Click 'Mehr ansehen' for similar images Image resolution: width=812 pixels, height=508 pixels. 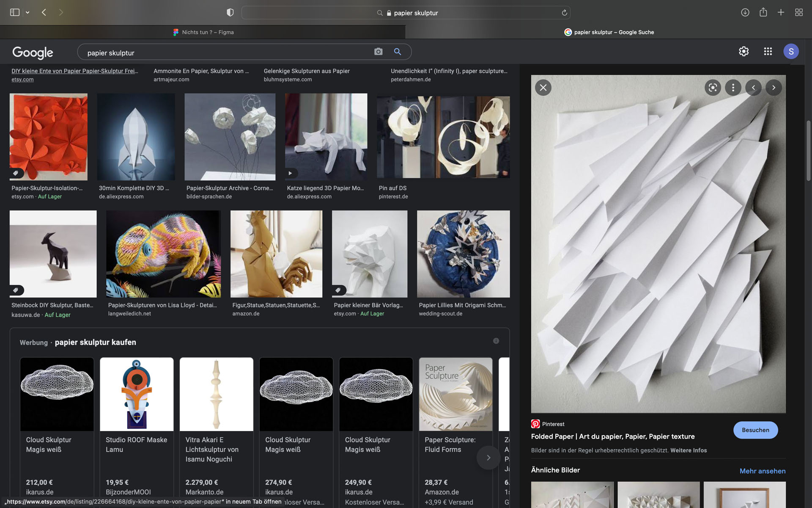click(x=763, y=471)
